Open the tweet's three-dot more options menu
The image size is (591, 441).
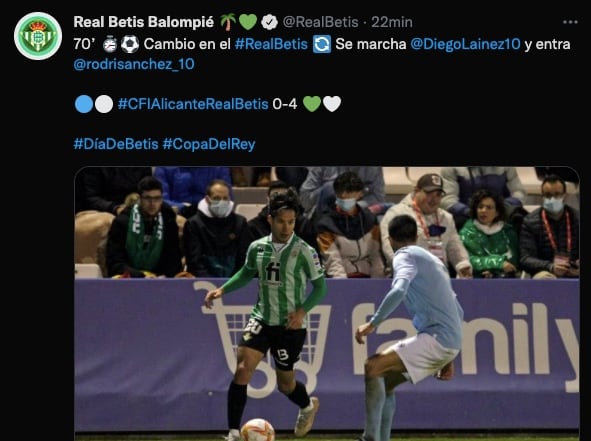point(570,22)
